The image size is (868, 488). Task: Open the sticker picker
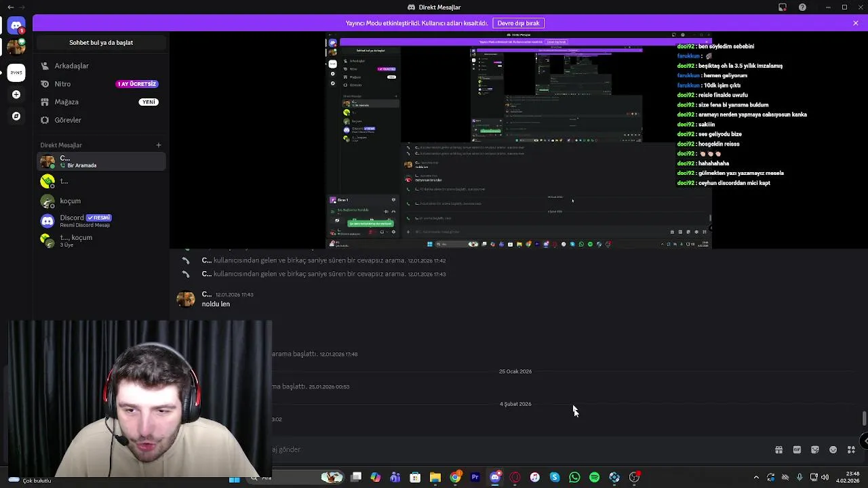[x=815, y=449]
